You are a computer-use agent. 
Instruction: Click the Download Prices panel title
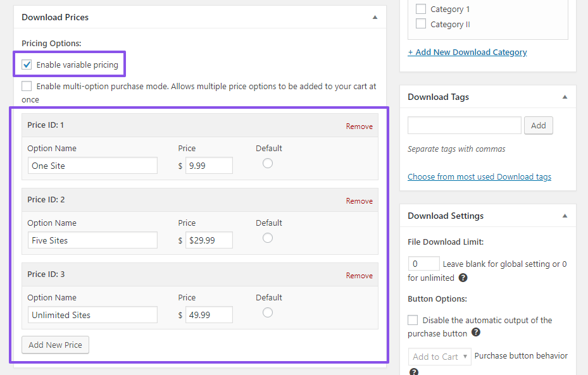55,17
